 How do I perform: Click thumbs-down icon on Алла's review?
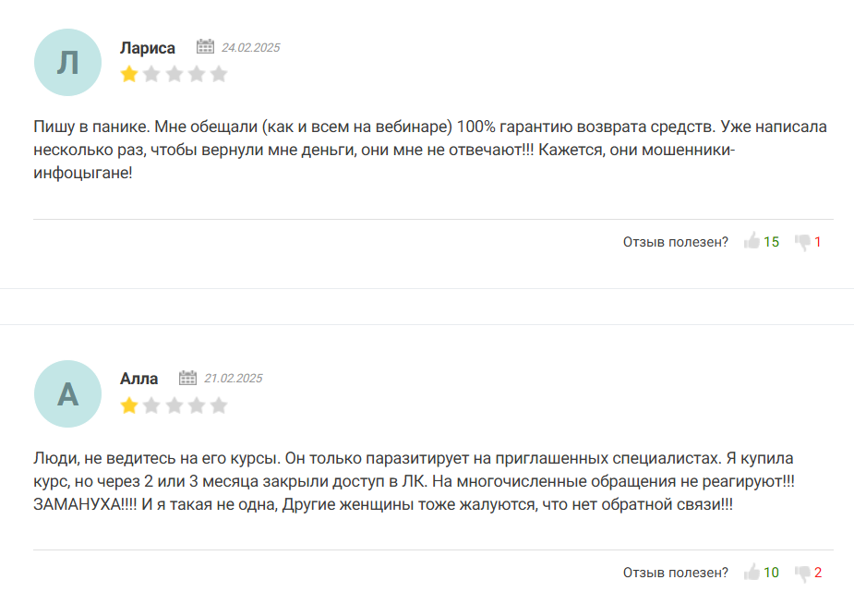[802, 573]
